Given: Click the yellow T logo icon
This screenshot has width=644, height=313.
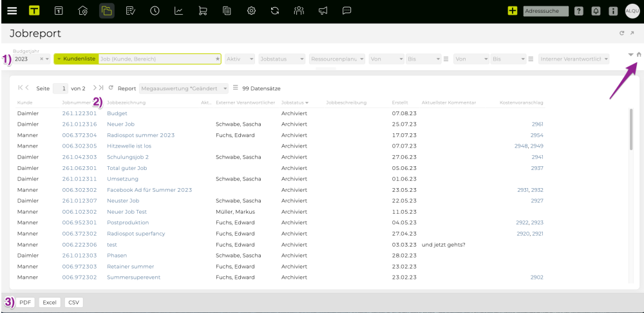Looking at the screenshot, I should pyautogui.click(x=35, y=11).
